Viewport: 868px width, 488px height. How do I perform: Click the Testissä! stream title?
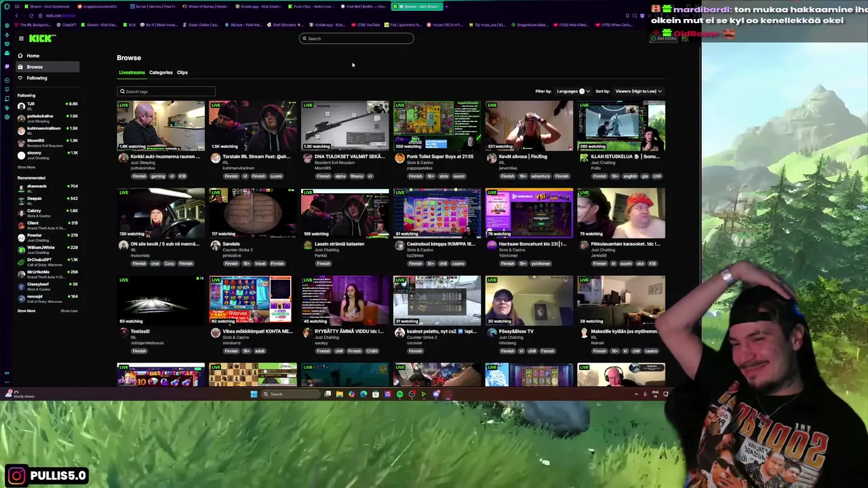140,331
